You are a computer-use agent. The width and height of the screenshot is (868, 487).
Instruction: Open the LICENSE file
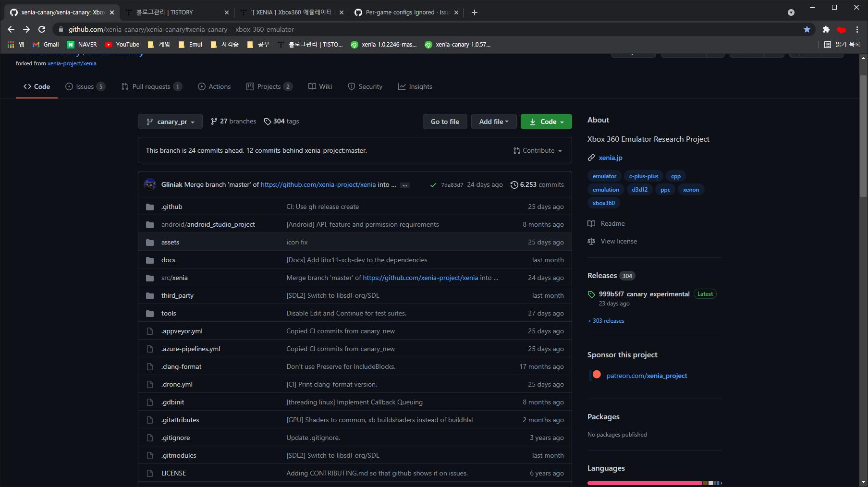(x=173, y=473)
